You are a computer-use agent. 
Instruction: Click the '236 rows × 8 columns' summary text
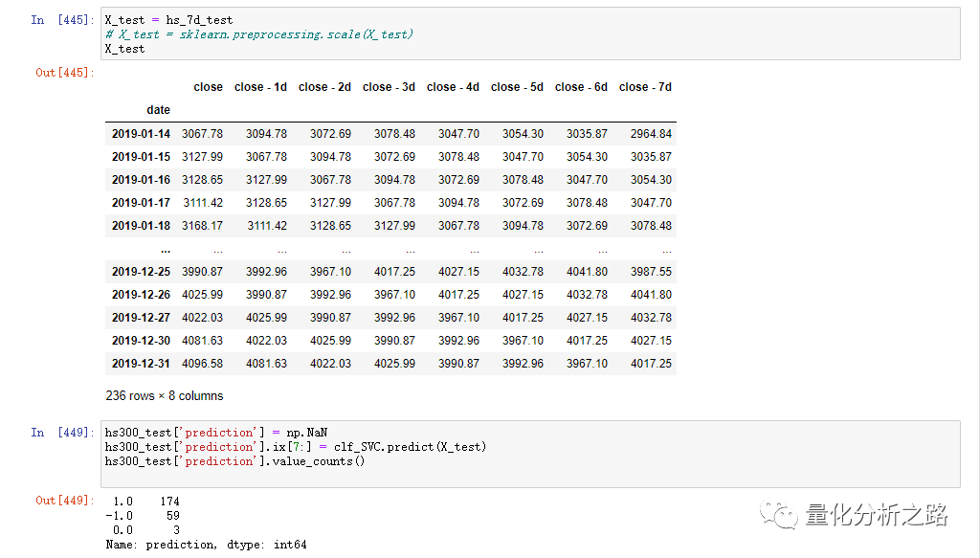click(x=164, y=395)
